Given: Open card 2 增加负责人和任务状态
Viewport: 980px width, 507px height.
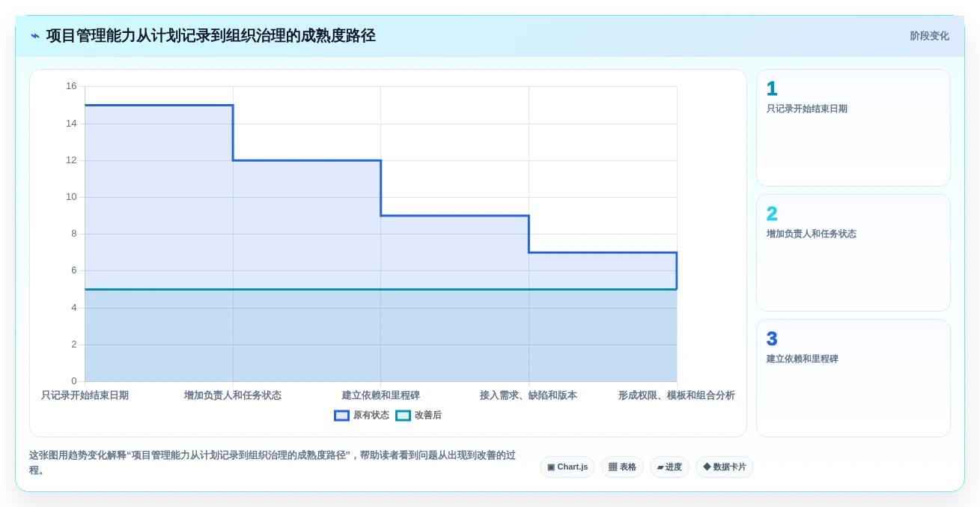Looking at the screenshot, I should click(853, 253).
